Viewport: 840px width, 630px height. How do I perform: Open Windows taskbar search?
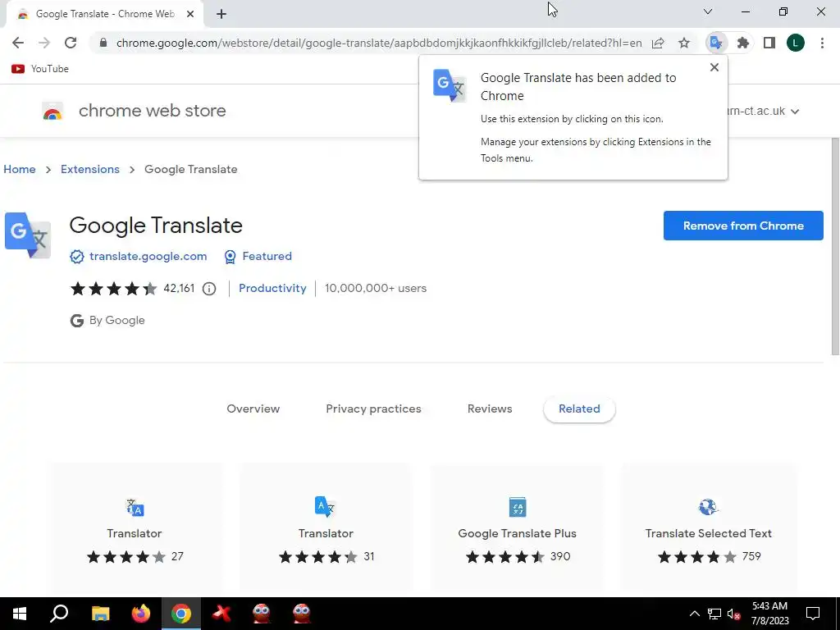[x=59, y=614]
